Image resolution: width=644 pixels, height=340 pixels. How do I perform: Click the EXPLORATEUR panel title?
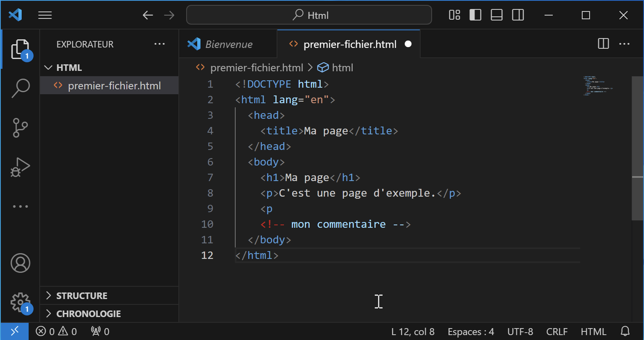point(85,44)
